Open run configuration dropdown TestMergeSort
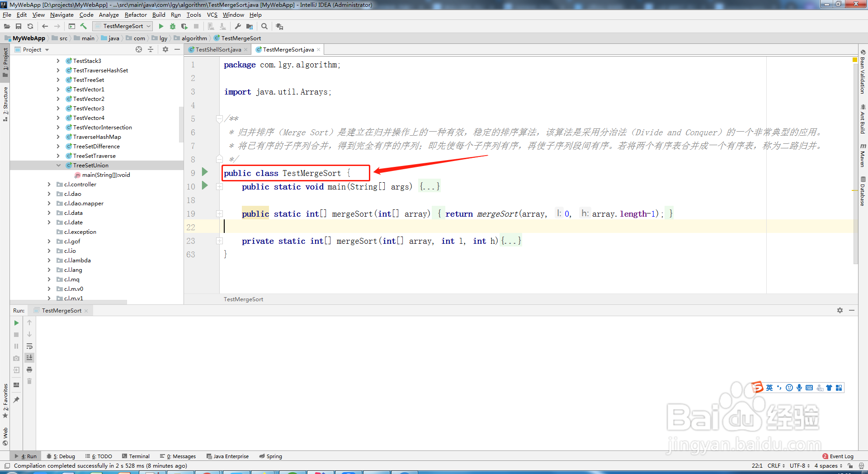The image size is (868, 474). pyautogui.click(x=123, y=26)
